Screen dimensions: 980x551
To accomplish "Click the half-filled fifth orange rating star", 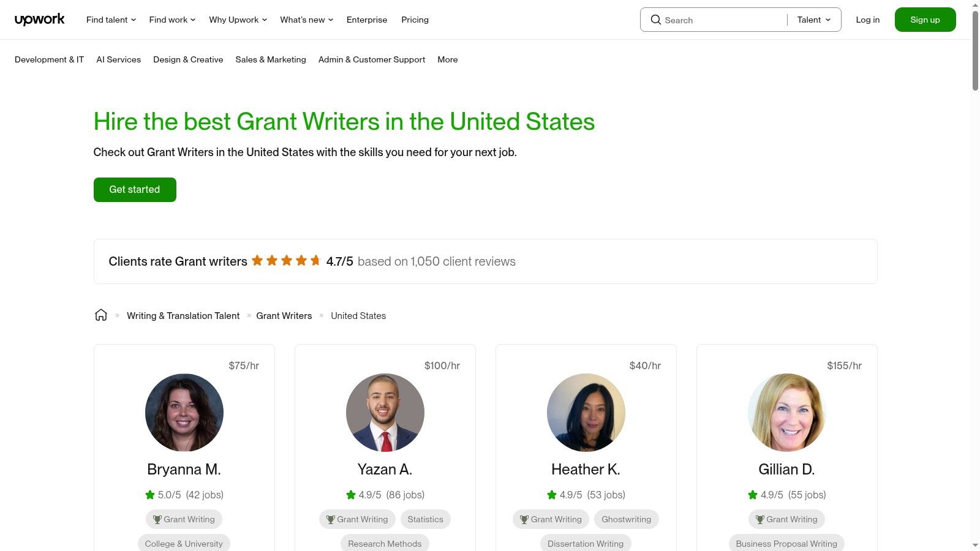I will tap(315, 260).
